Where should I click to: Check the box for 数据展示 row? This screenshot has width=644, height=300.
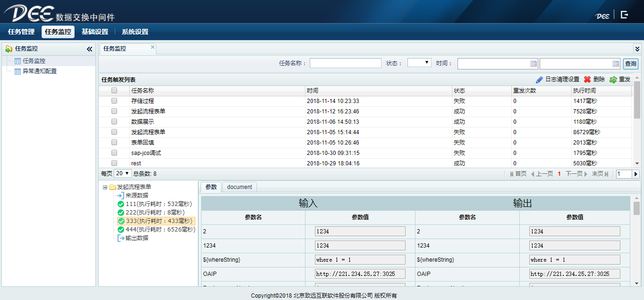click(114, 121)
